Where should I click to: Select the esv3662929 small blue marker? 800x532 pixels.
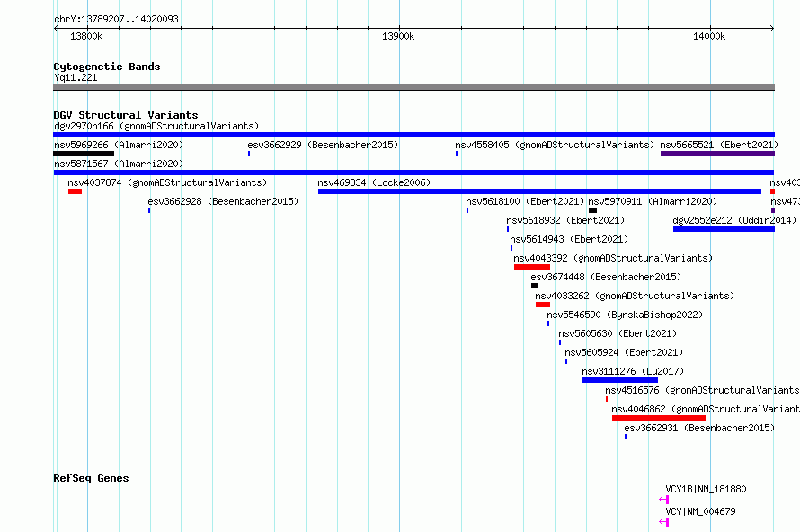coord(249,154)
